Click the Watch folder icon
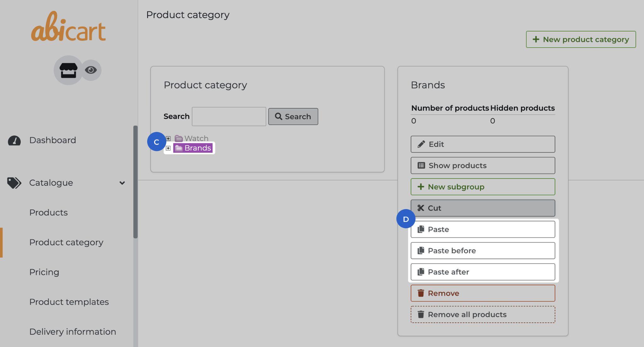The image size is (644, 347). click(x=179, y=139)
